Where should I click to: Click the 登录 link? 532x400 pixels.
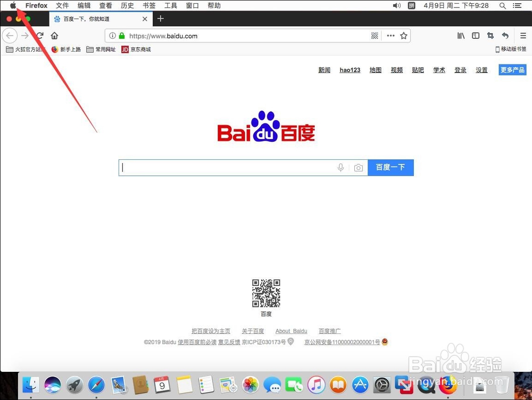click(x=460, y=70)
